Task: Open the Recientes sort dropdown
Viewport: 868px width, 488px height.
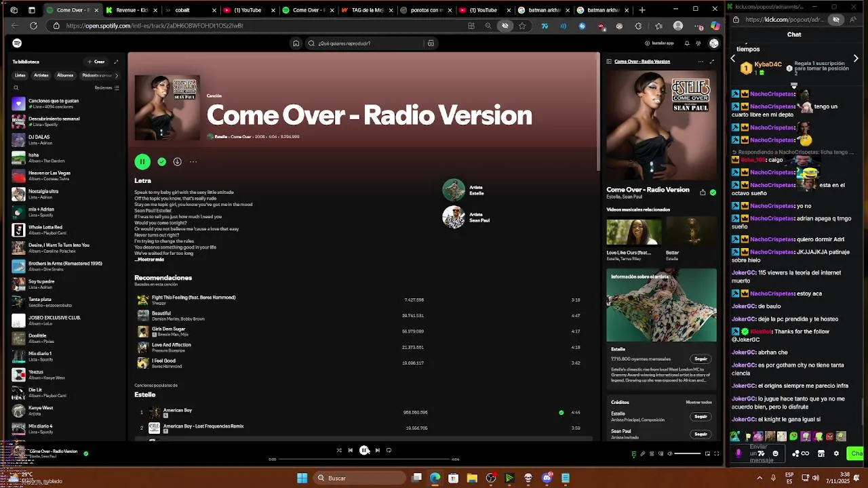Action: coord(106,87)
